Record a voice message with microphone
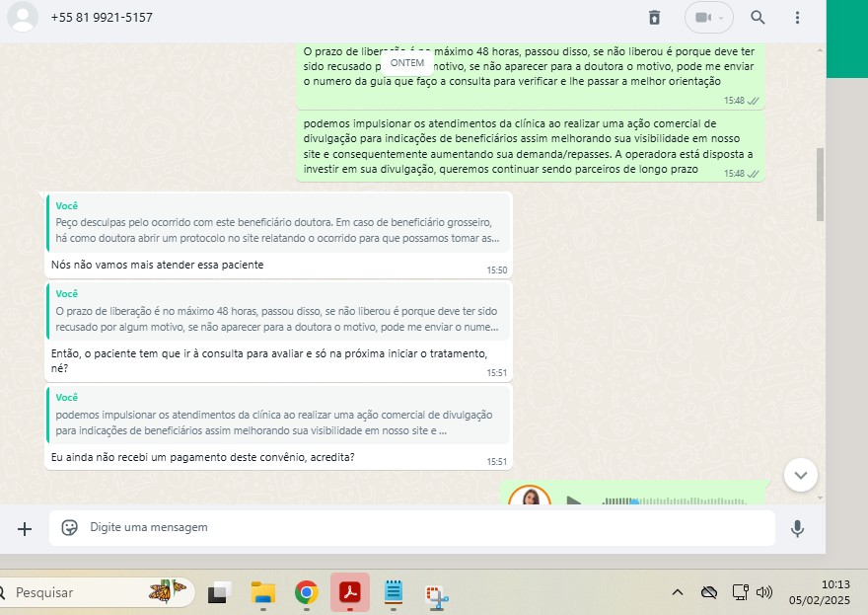Screen dimensions: 868x615 798,528
